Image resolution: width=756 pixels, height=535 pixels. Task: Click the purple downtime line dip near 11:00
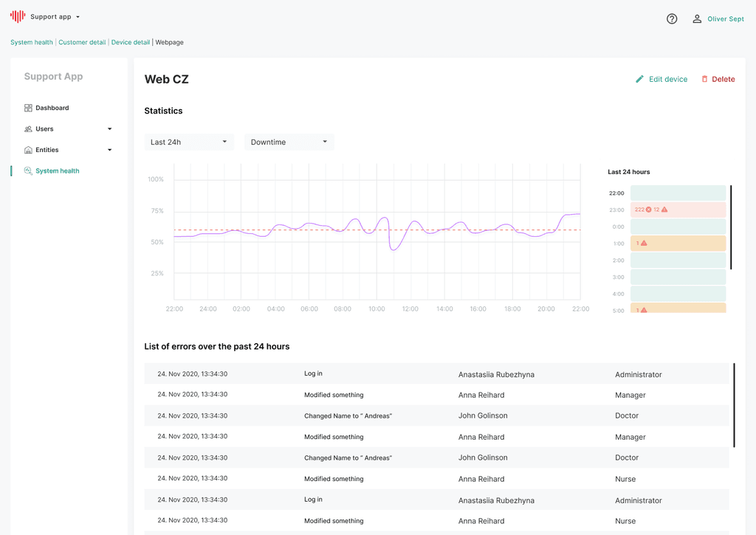[394, 249]
